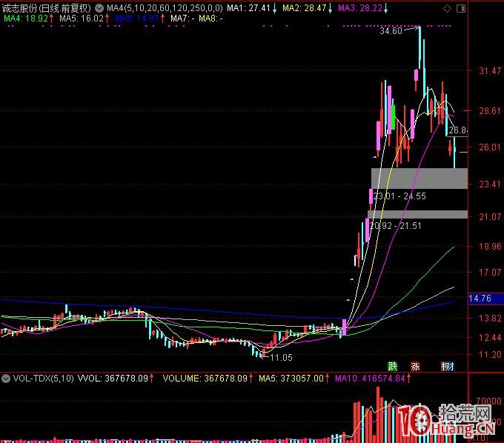Click the 11.05 low price label
The height and width of the screenshot is (443, 504).
281,358
